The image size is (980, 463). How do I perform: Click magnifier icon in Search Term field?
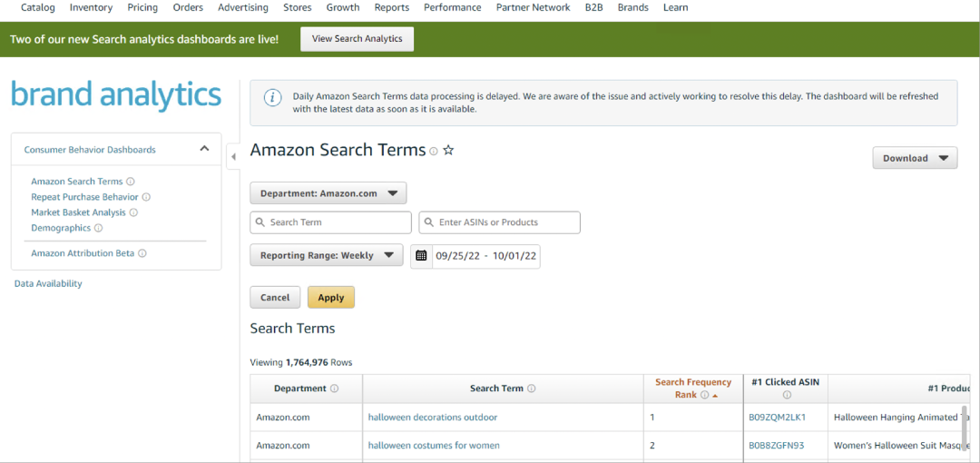260,222
